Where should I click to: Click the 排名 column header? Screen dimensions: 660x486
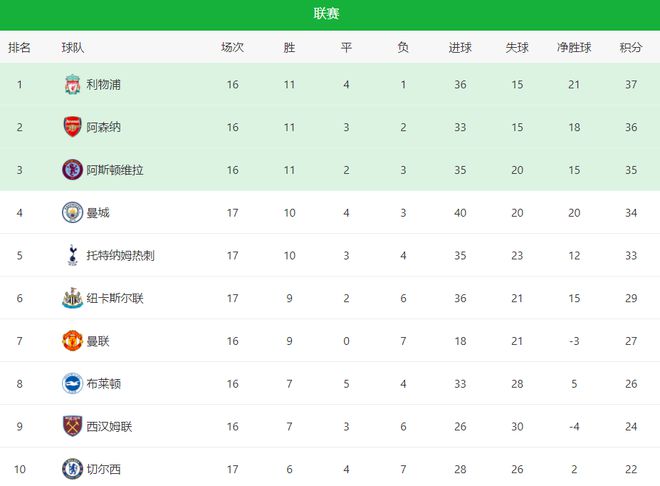(x=19, y=47)
